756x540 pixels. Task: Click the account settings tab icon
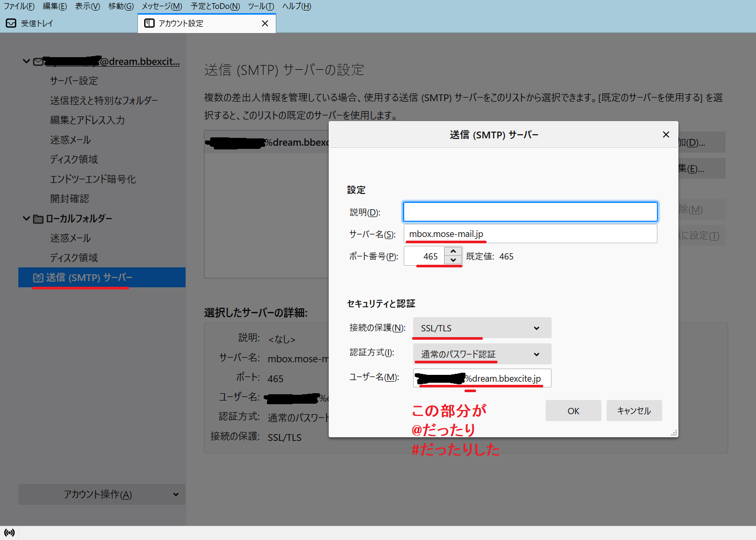point(149,23)
